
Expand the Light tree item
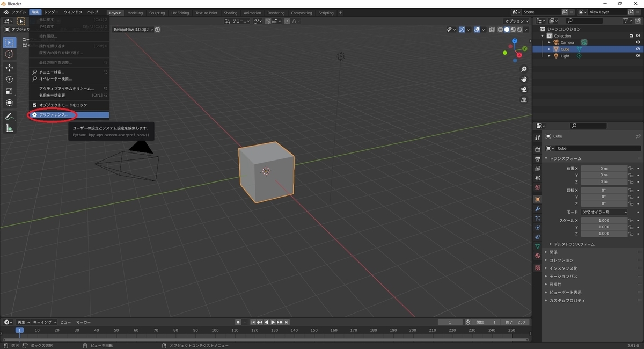549,56
